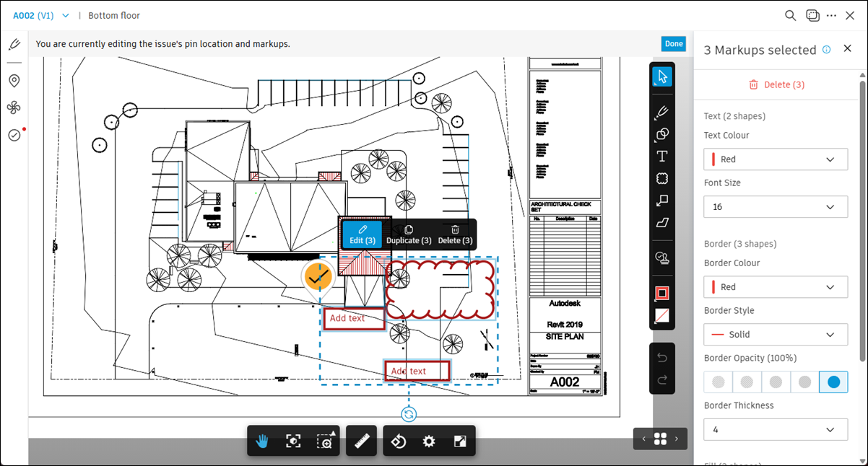Activate the pan hand tool
Viewport: 868px width, 466px height.
pyautogui.click(x=262, y=441)
